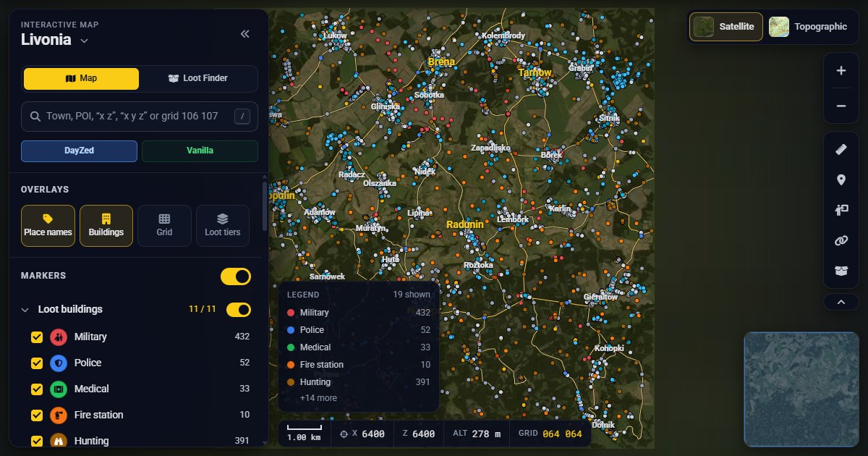The width and height of the screenshot is (868, 456).
Task: Click the crosshair coordinate icon
Action: pos(344,434)
